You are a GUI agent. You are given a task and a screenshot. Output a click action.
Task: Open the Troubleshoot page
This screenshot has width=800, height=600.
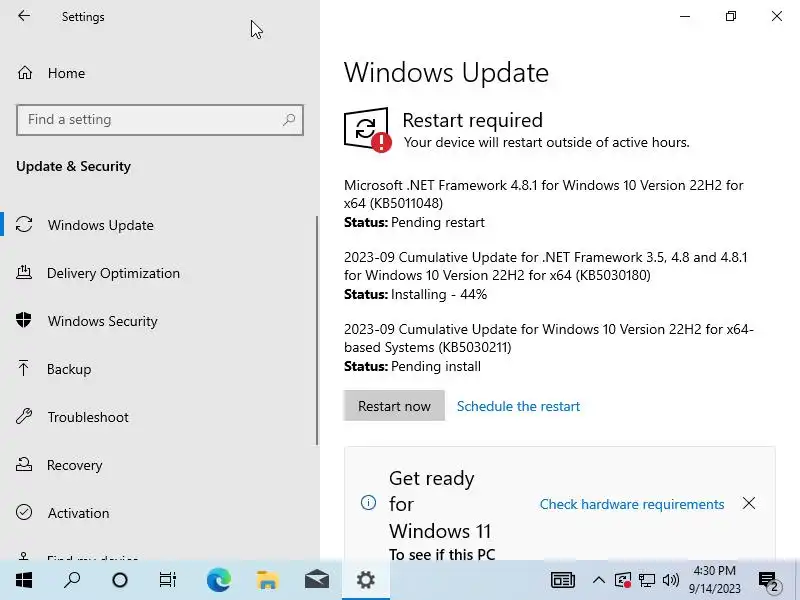[x=88, y=417]
